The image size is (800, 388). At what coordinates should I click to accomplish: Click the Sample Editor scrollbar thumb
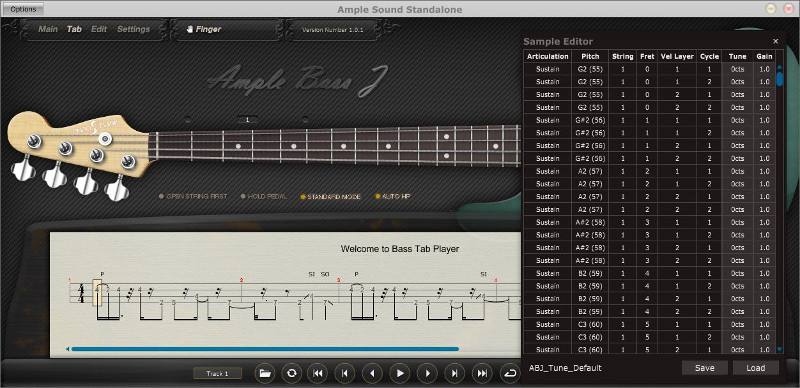coord(780,79)
